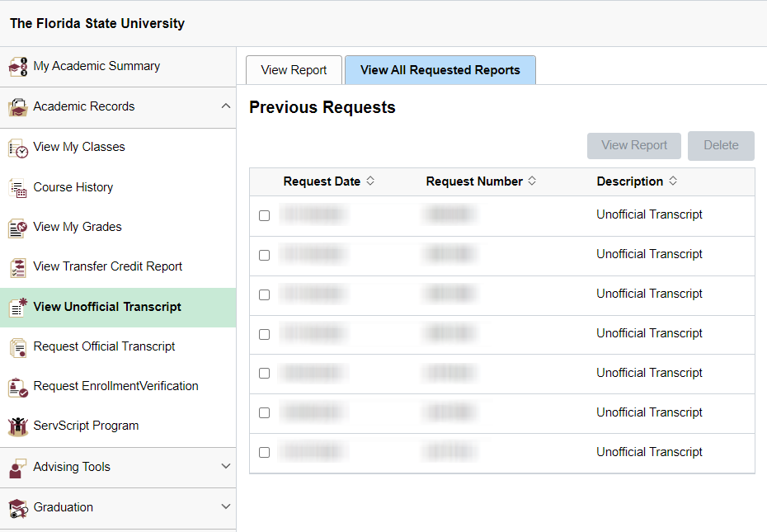
Task: Open Course History via its sidebar icon
Action: tap(18, 187)
